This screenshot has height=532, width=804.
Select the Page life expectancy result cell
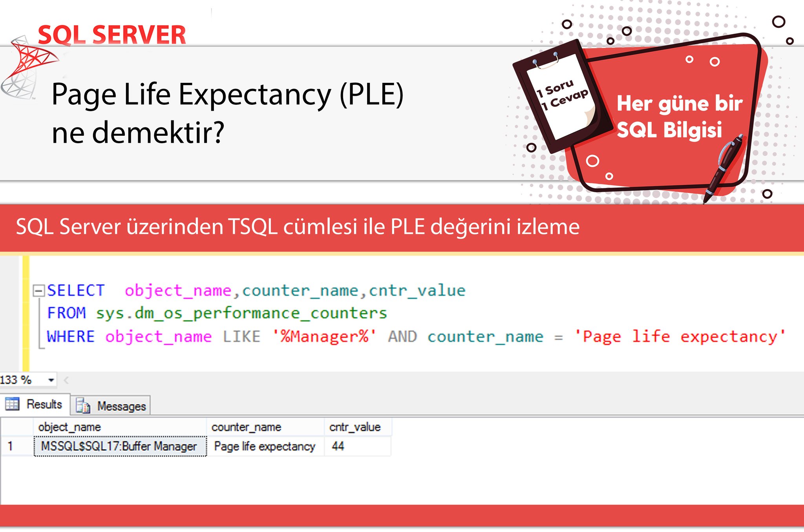click(x=265, y=446)
